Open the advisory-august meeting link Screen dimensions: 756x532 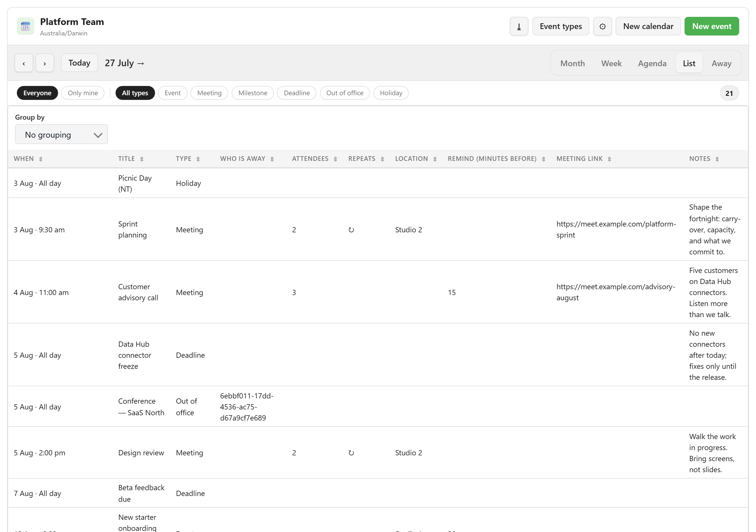[x=616, y=292]
